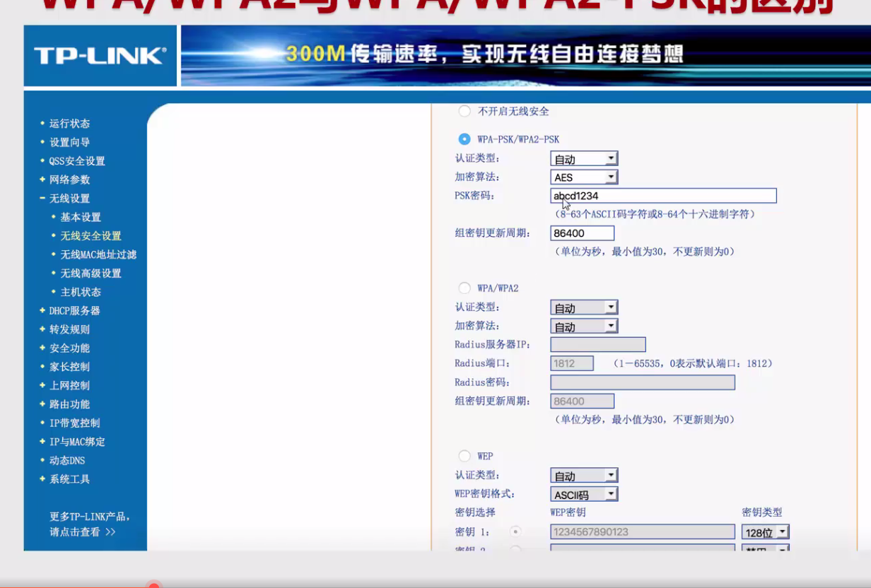Open 主机状态 submenu item
The image size is (871, 588).
point(80,292)
